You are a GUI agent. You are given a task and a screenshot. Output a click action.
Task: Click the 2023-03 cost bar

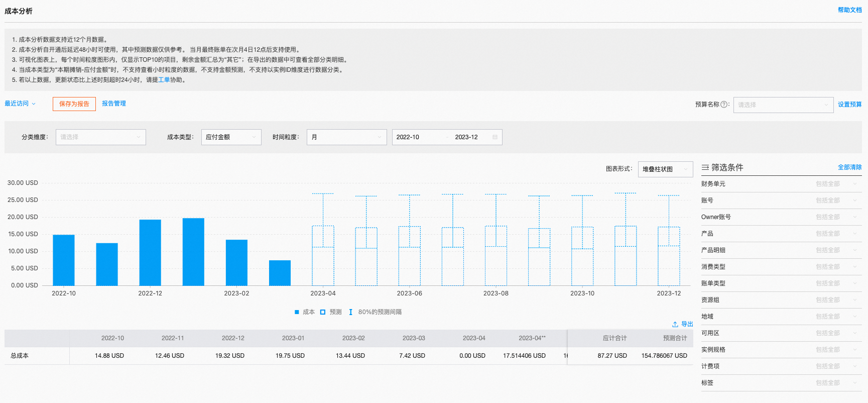[280, 273]
